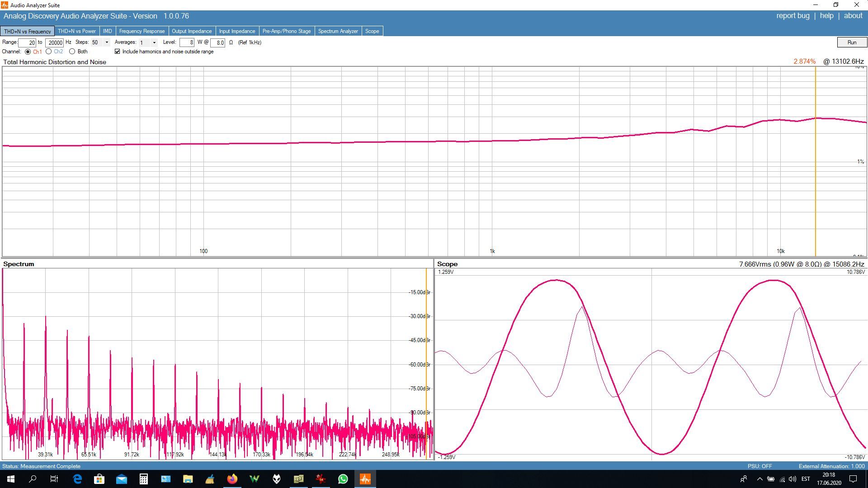Switch to the Frequency Response tab
The width and height of the screenshot is (868, 488).
click(x=142, y=31)
